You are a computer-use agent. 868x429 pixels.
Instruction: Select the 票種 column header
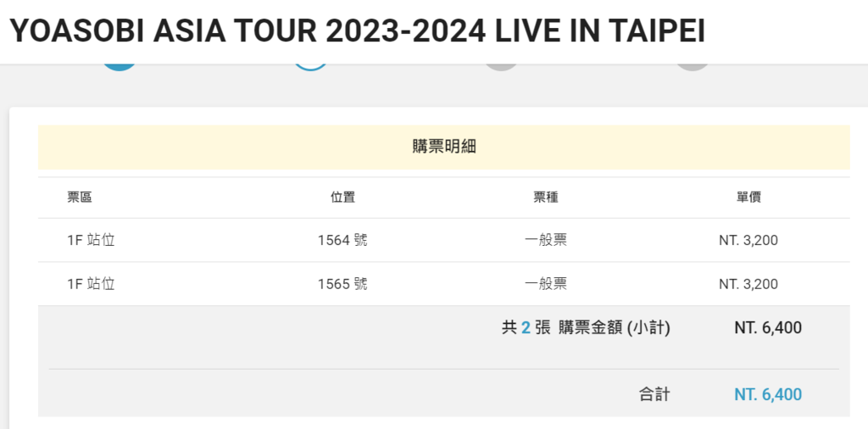546,198
